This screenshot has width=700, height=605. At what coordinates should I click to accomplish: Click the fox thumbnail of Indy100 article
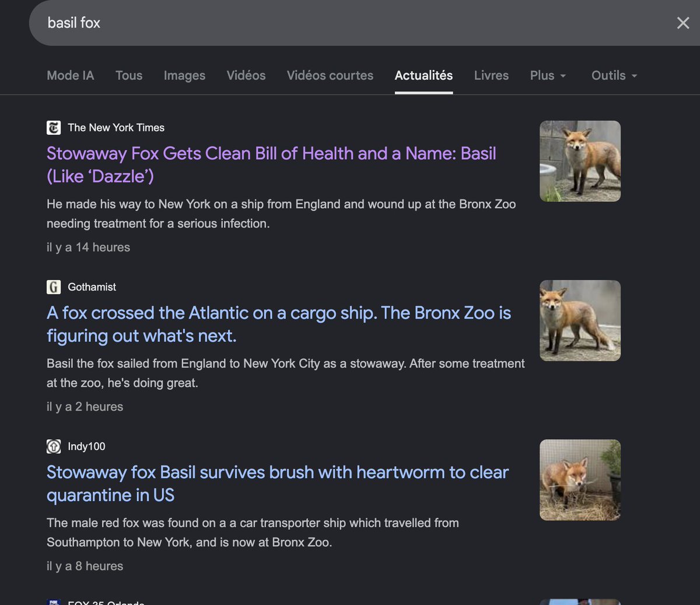coord(580,480)
